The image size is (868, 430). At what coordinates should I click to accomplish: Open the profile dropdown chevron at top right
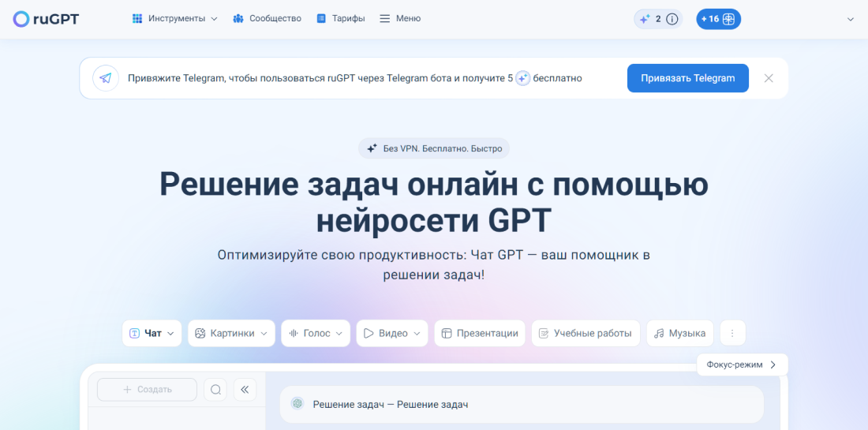851,19
